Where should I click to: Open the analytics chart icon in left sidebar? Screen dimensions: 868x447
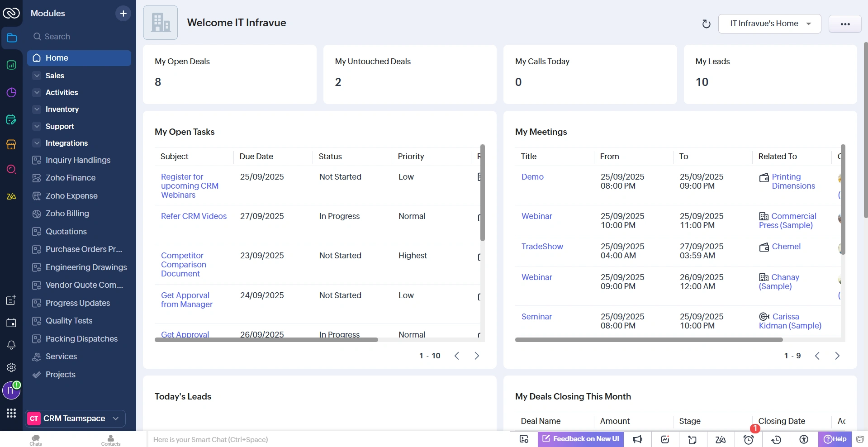(x=11, y=65)
